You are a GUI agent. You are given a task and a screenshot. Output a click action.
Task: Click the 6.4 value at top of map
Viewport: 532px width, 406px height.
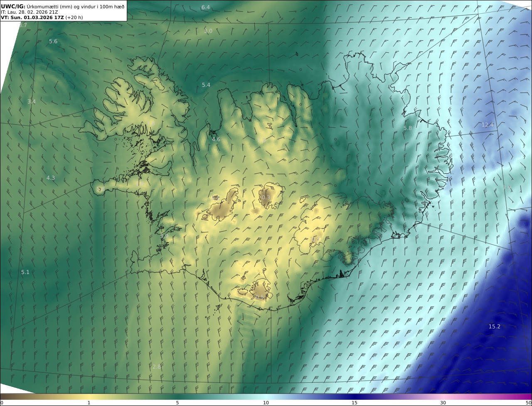point(206,7)
